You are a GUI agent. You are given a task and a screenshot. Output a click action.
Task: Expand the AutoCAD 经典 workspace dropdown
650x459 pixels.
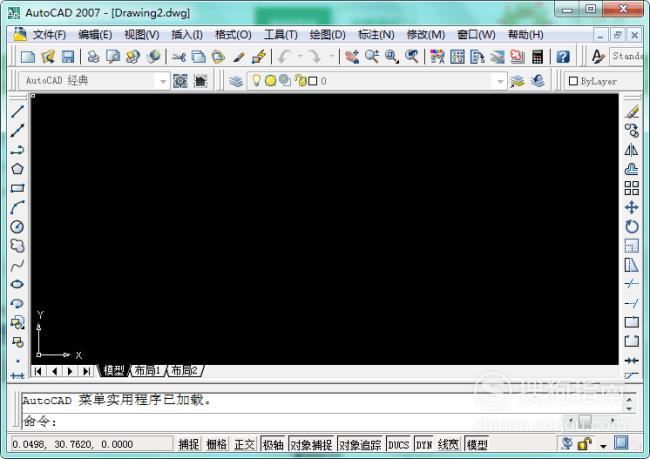tap(163, 81)
